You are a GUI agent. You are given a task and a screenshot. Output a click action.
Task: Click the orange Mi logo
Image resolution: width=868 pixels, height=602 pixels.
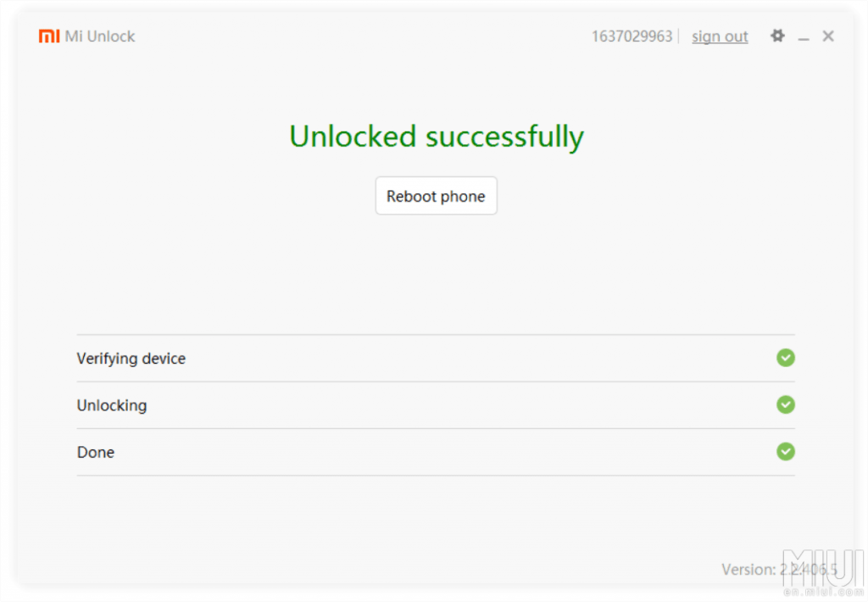tap(49, 36)
